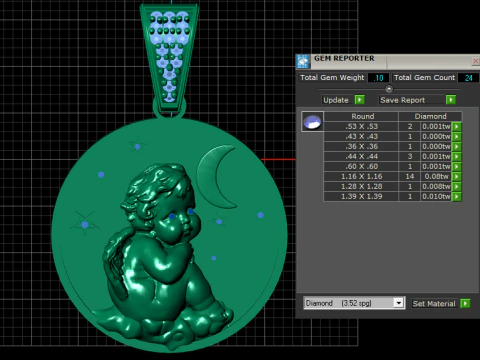Screen dimensions: 480x360
Task: Click the Diamond column header
Action: point(430,116)
